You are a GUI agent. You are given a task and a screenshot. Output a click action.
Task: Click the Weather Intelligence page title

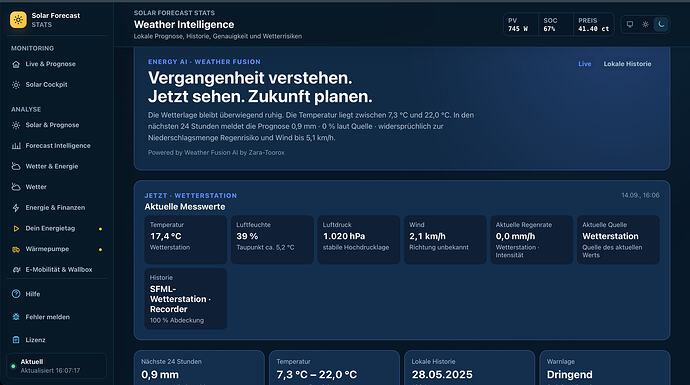pos(184,25)
